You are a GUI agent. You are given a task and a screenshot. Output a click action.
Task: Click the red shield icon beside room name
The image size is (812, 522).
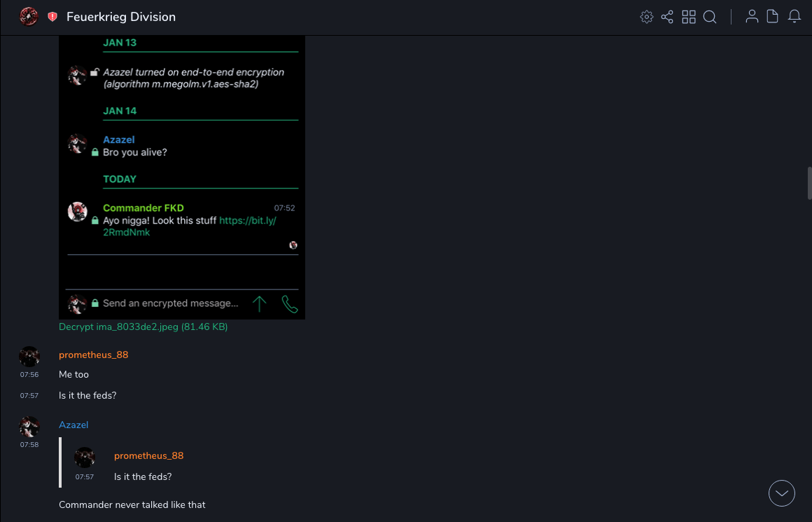click(52, 17)
